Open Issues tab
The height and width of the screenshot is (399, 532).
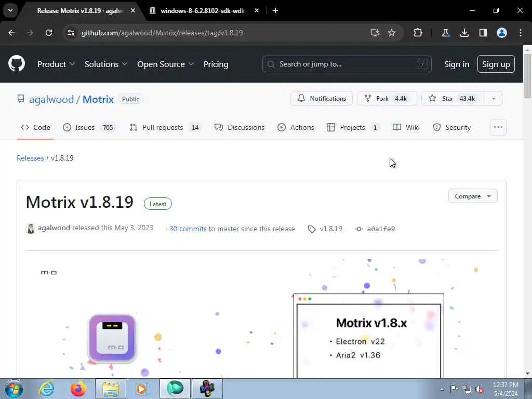point(89,128)
